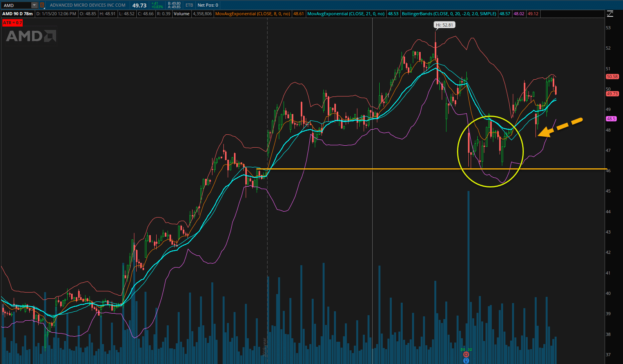
Task: Select the C: 48.66 close value
Action: 146,14
